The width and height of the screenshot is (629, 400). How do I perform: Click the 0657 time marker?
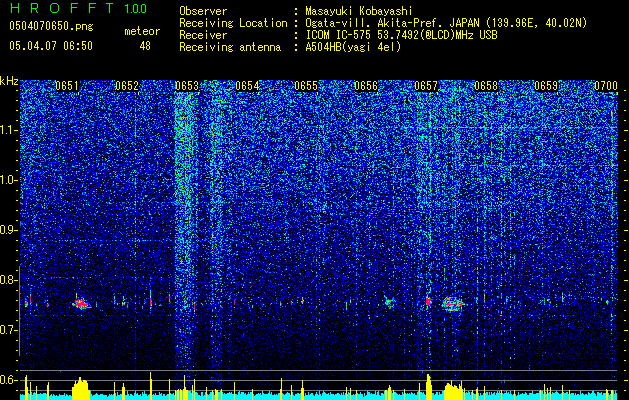coord(426,86)
